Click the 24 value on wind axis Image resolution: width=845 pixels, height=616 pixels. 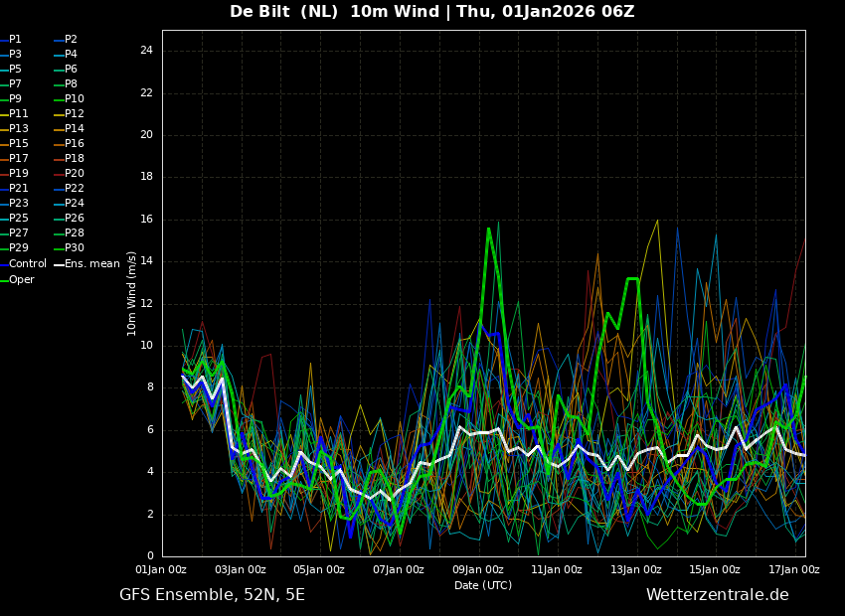pyautogui.click(x=146, y=51)
